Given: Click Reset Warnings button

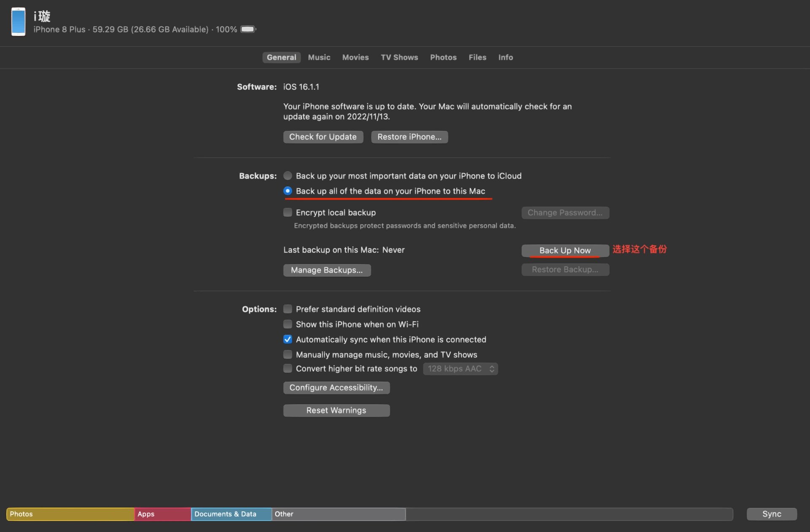Looking at the screenshot, I should point(336,411).
